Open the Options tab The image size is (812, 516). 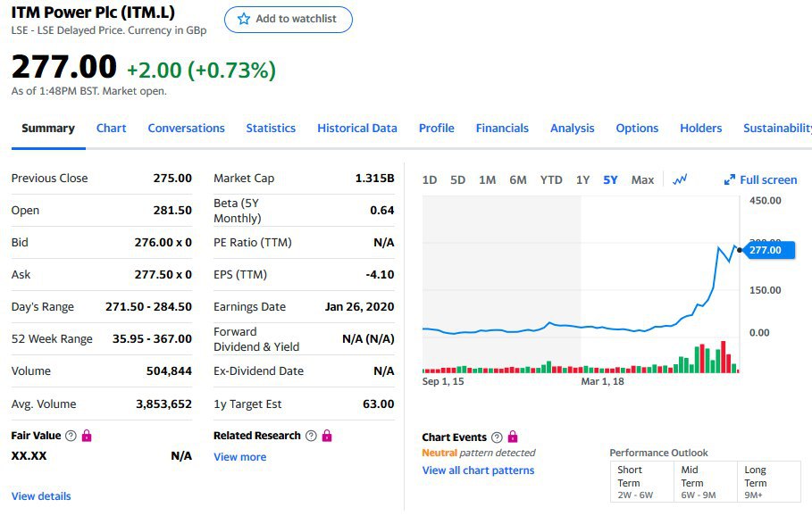coord(636,129)
